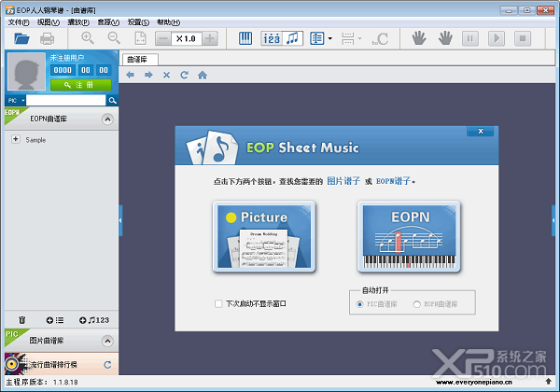
Task: Click the add list icon
Action: coord(55,320)
